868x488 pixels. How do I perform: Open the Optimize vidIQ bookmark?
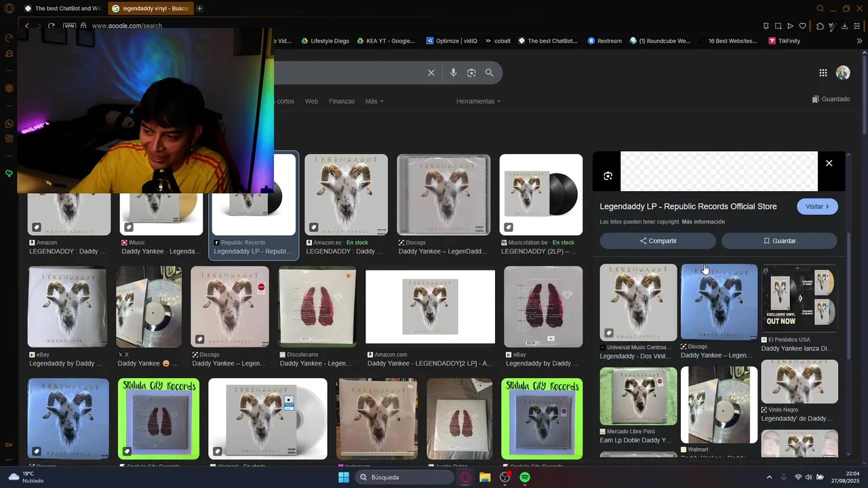(451, 41)
